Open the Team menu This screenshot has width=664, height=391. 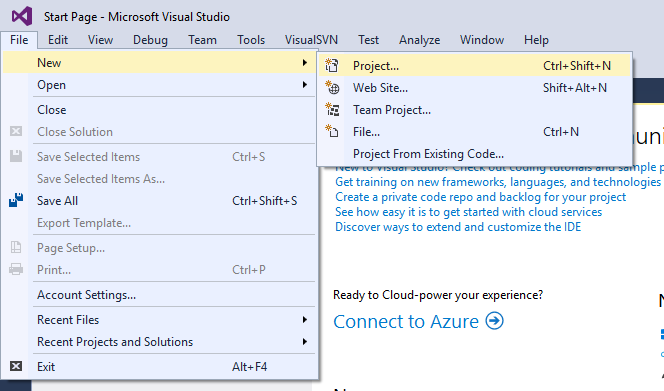point(202,40)
